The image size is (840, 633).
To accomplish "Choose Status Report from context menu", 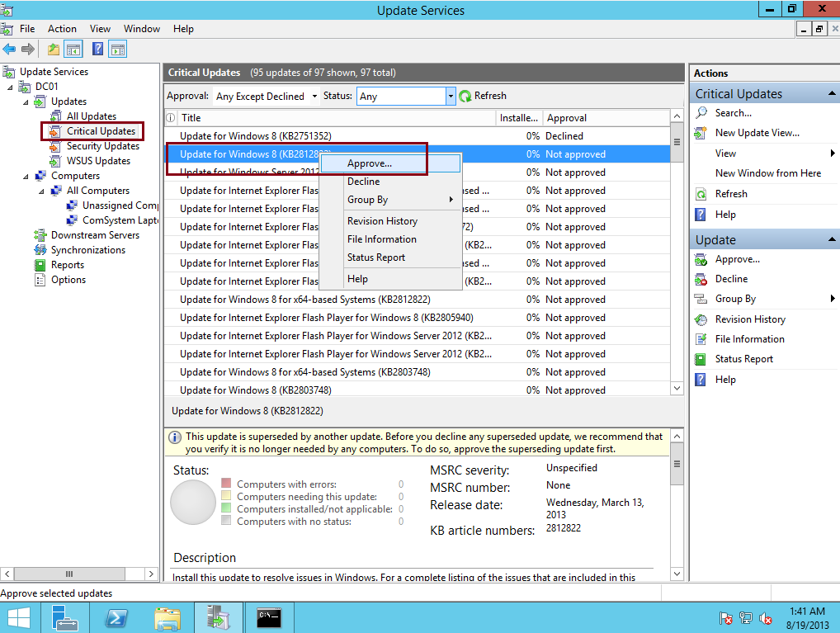I will click(x=390, y=257).
